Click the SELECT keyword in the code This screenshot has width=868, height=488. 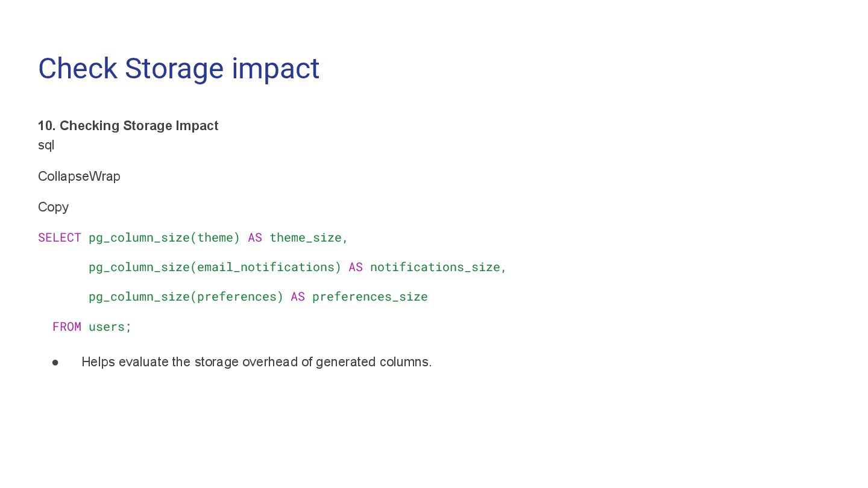60,237
